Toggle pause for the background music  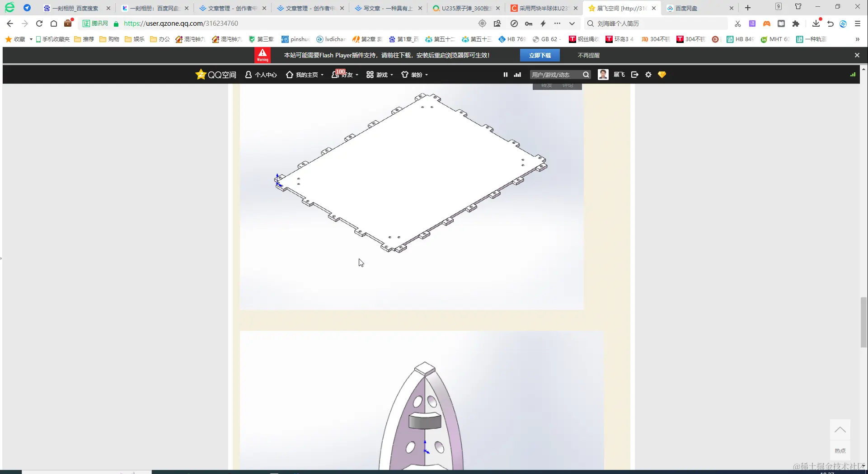(505, 75)
